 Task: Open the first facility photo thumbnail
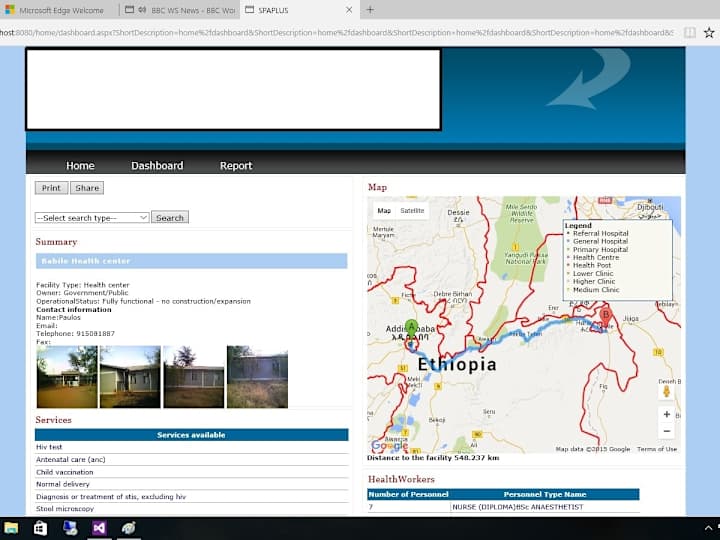[67, 377]
